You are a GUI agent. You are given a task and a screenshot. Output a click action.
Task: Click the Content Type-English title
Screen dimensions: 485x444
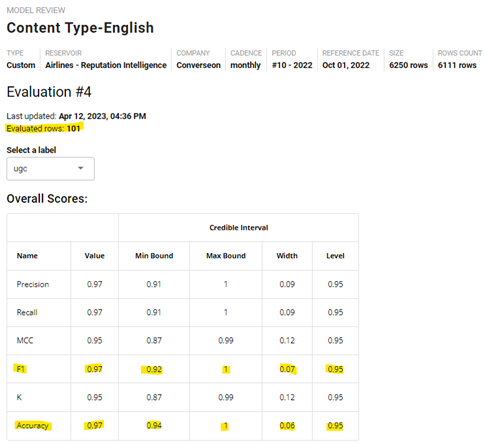click(80, 28)
